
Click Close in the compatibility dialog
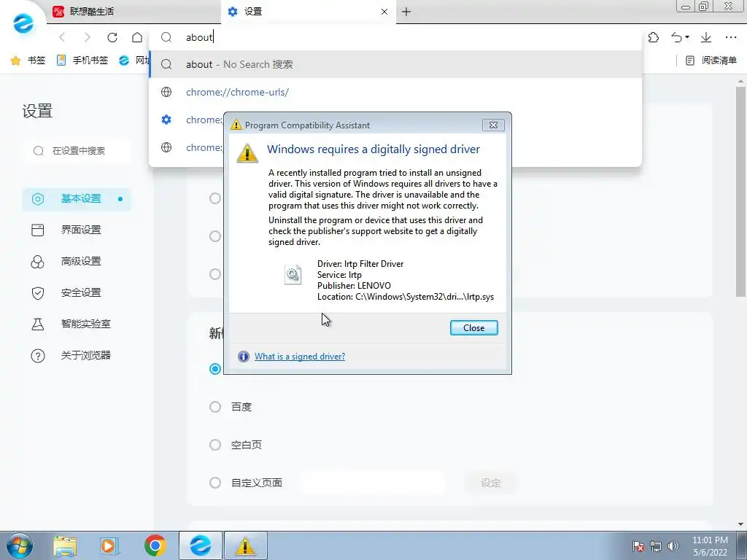point(473,327)
